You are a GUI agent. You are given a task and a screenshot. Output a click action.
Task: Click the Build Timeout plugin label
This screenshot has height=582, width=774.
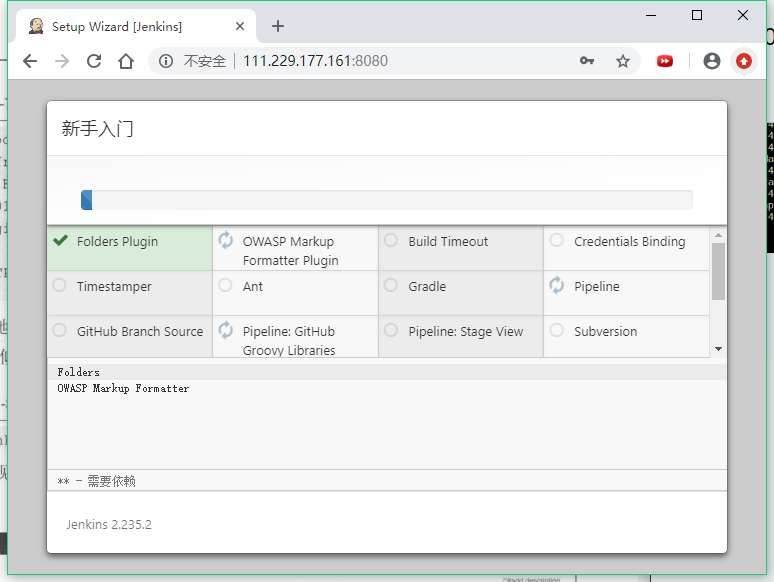448,242
